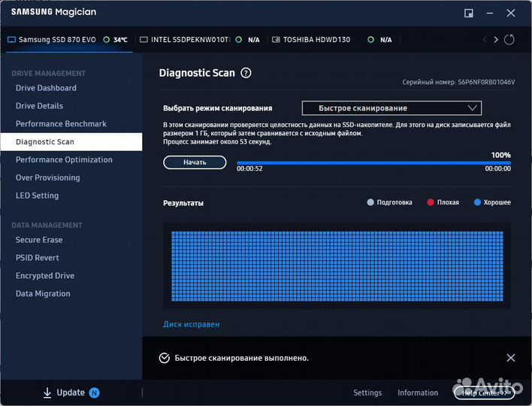
Task: Go to Secure Erase in Data Management
Action: 39,240
